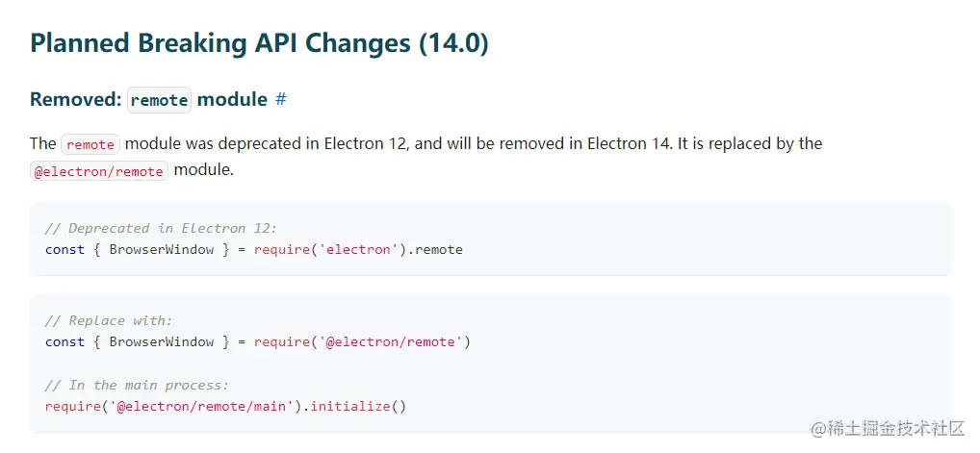Click const keyword in the Replace with block
980x453 pixels.
click(65, 341)
